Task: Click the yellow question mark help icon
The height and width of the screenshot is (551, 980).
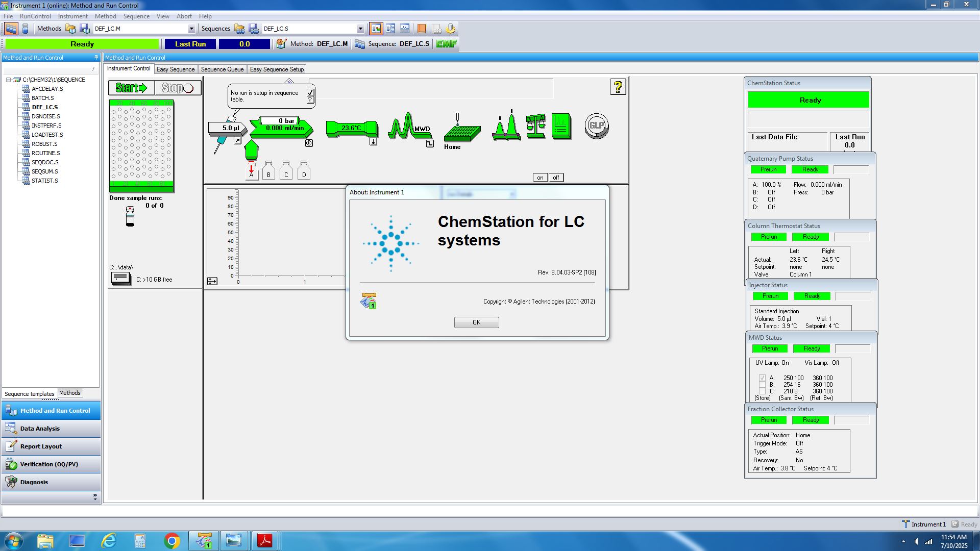Action: coord(618,87)
